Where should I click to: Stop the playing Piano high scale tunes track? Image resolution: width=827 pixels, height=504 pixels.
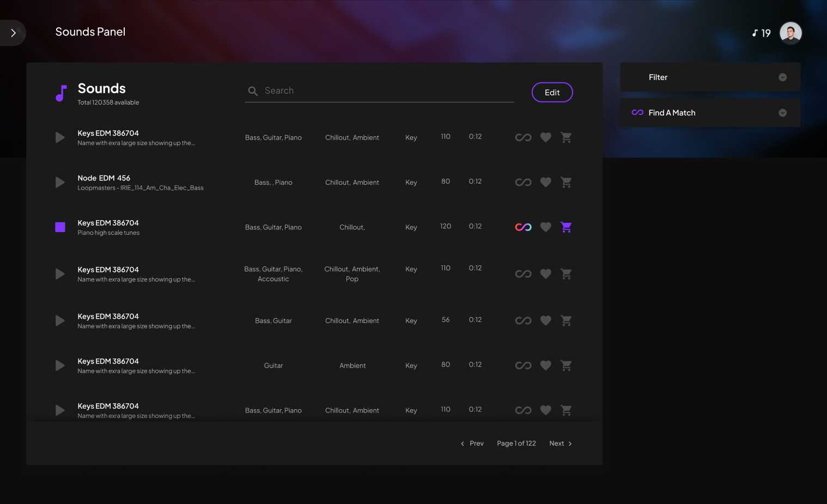[x=60, y=227]
